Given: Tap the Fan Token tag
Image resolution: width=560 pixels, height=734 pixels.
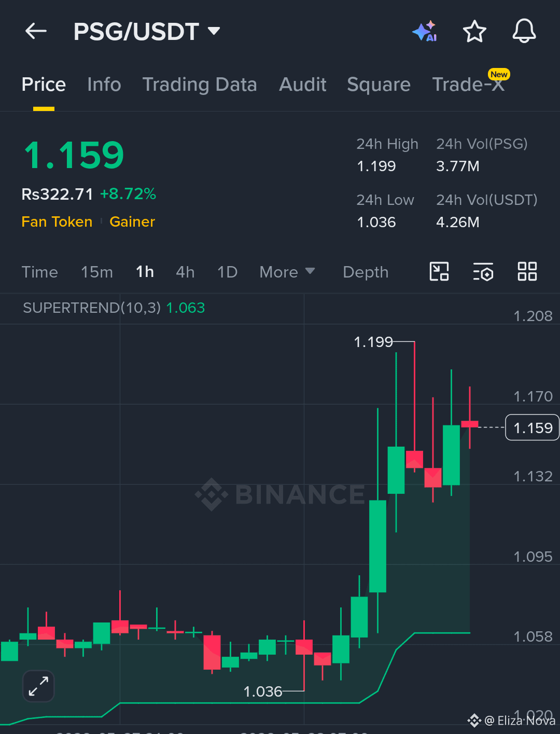Looking at the screenshot, I should pyautogui.click(x=57, y=222).
